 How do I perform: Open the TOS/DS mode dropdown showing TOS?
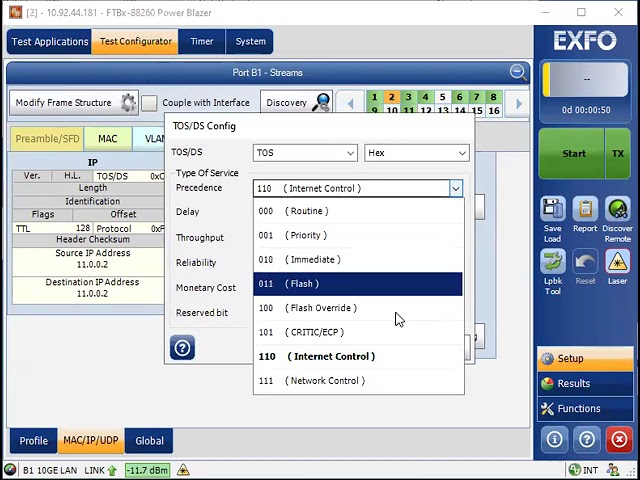(305, 153)
